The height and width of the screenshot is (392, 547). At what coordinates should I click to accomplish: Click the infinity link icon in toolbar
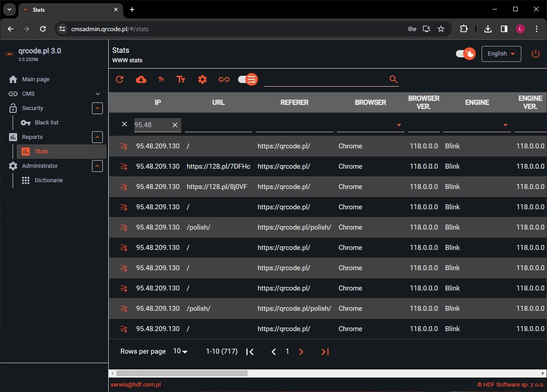(x=224, y=79)
